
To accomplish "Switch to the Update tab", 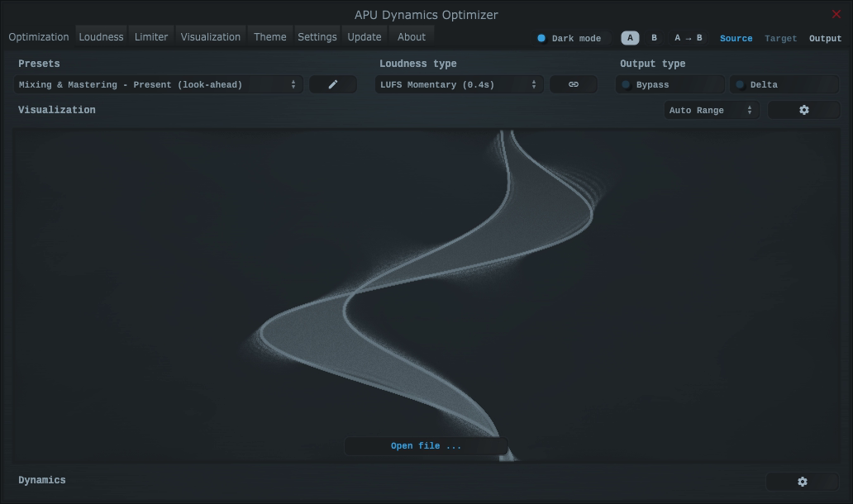I will (x=365, y=37).
